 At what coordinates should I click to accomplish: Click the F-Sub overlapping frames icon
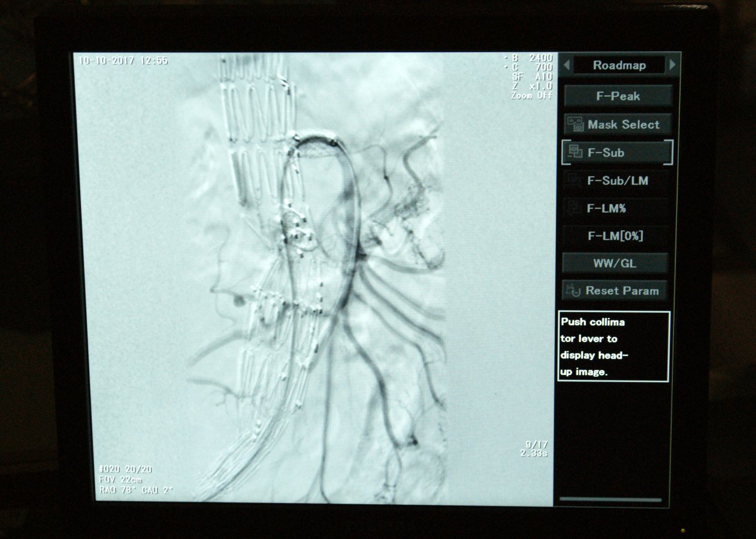pyautogui.click(x=574, y=152)
